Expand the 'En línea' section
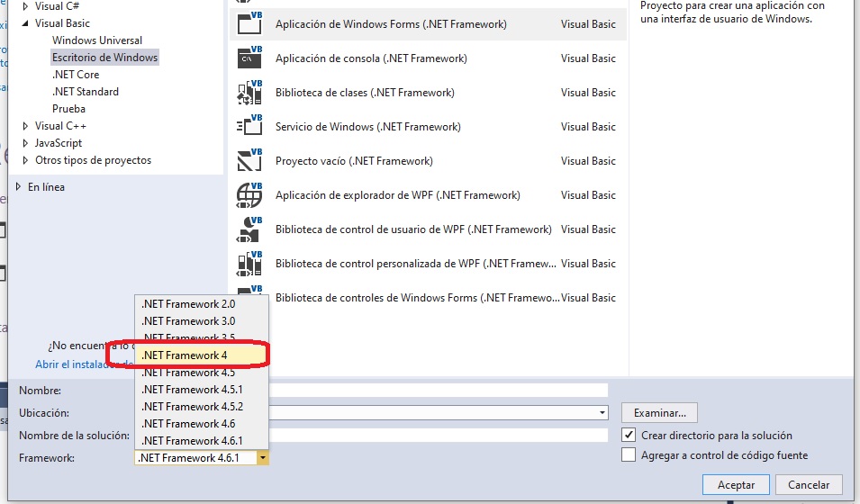Image resolution: width=860 pixels, height=504 pixels. tap(19, 187)
